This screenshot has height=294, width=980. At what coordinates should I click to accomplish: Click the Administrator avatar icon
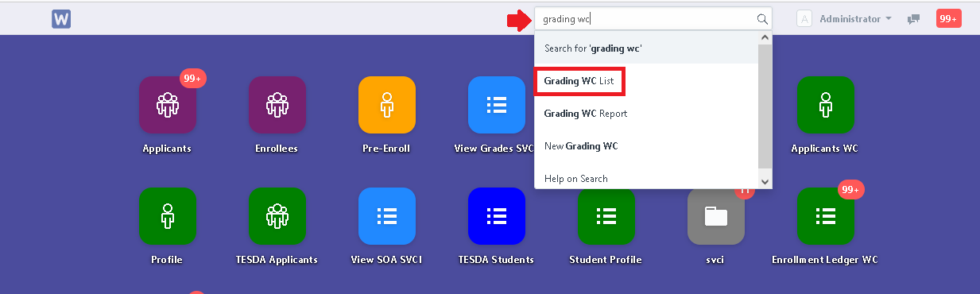point(804,19)
